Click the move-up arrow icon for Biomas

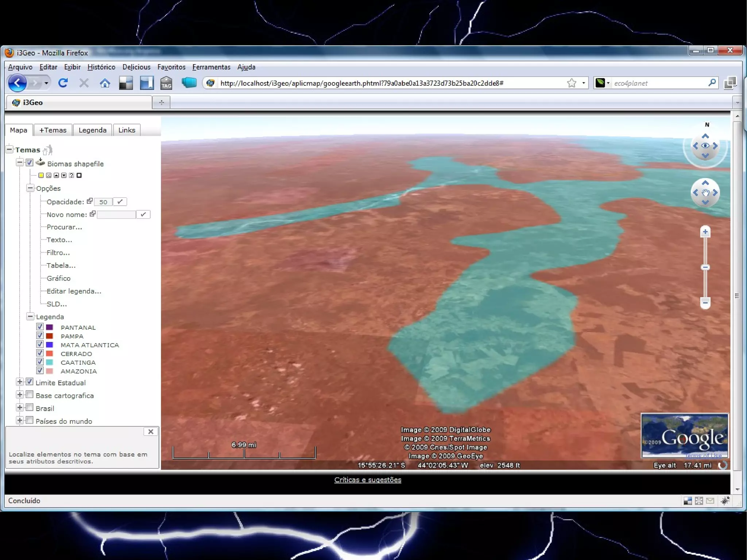click(x=56, y=175)
